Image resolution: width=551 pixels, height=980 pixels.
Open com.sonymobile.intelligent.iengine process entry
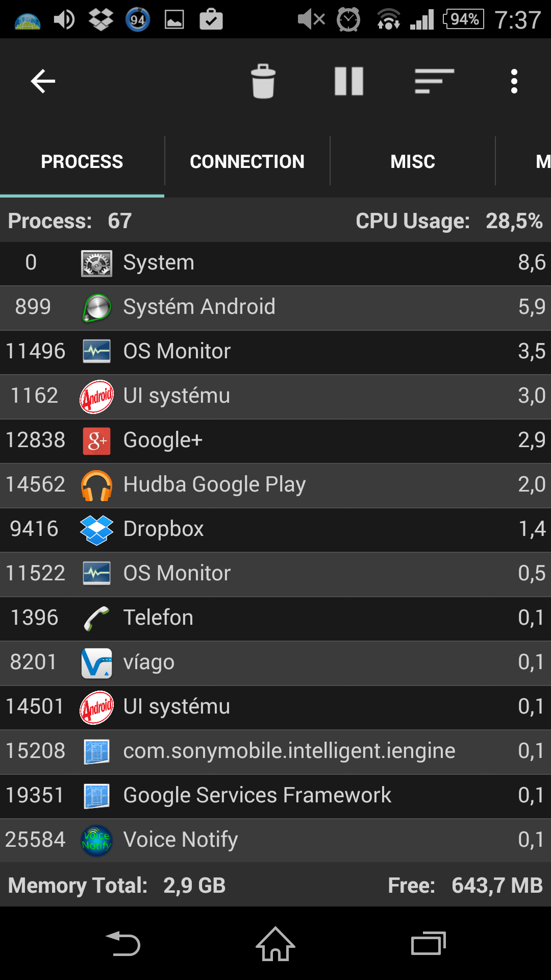pos(275,751)
